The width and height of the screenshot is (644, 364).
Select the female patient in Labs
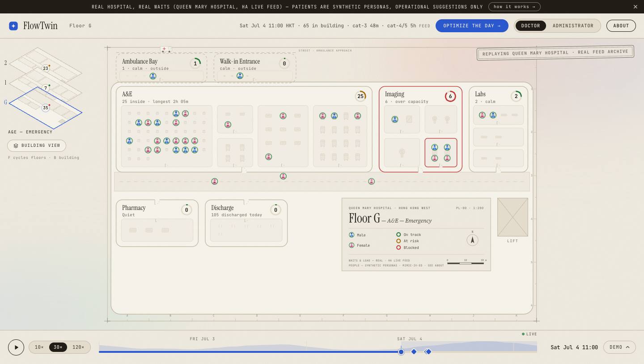click(482, 115)
